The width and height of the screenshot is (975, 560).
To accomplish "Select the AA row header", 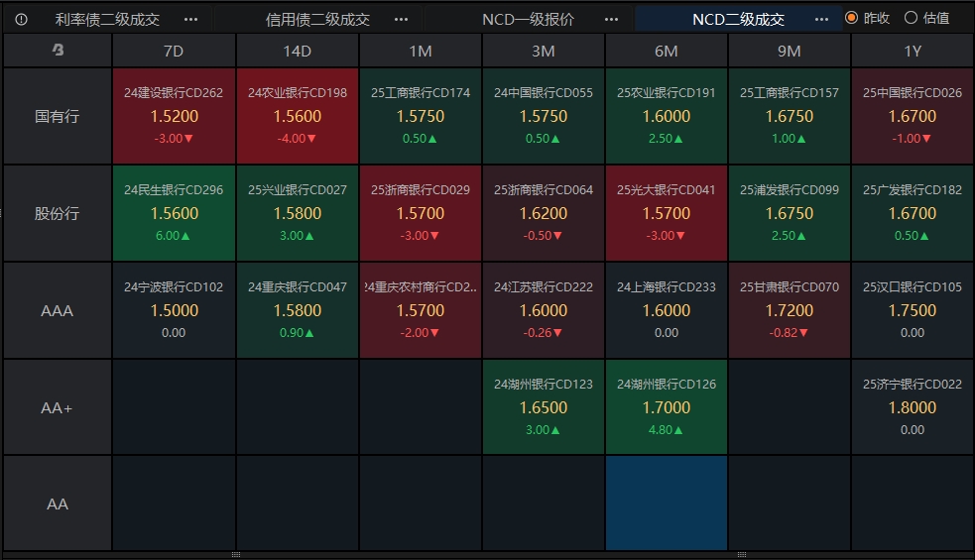I will [58, 504].
